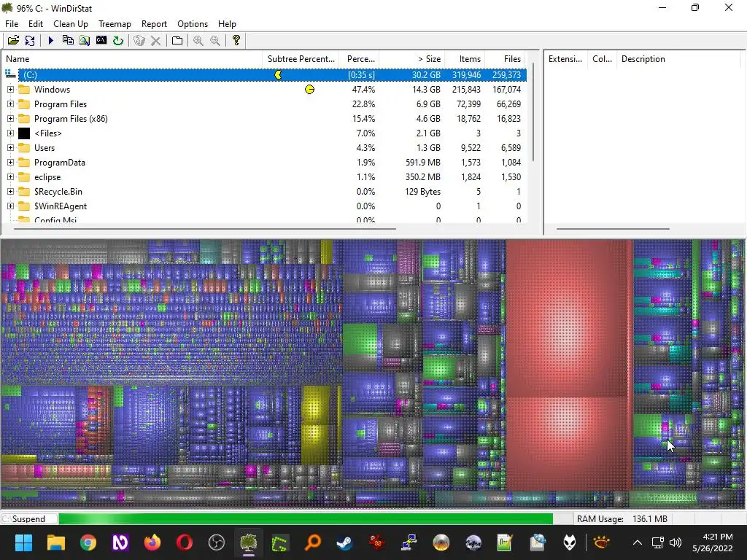
Task: Click the WinDirStat tree taskbar icon
Action: click(248, 542)
